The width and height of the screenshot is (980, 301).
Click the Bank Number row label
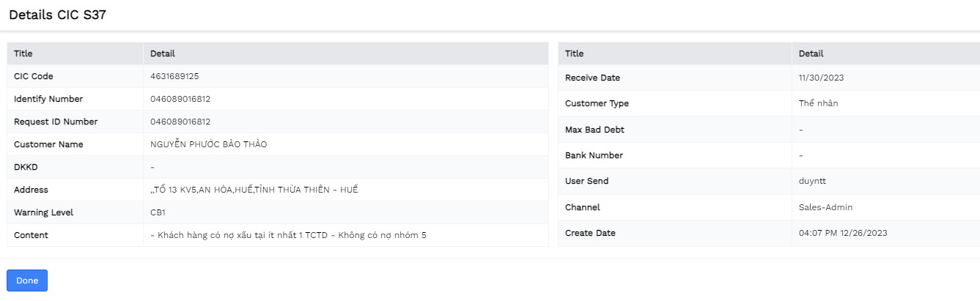[x=594, y=155]
